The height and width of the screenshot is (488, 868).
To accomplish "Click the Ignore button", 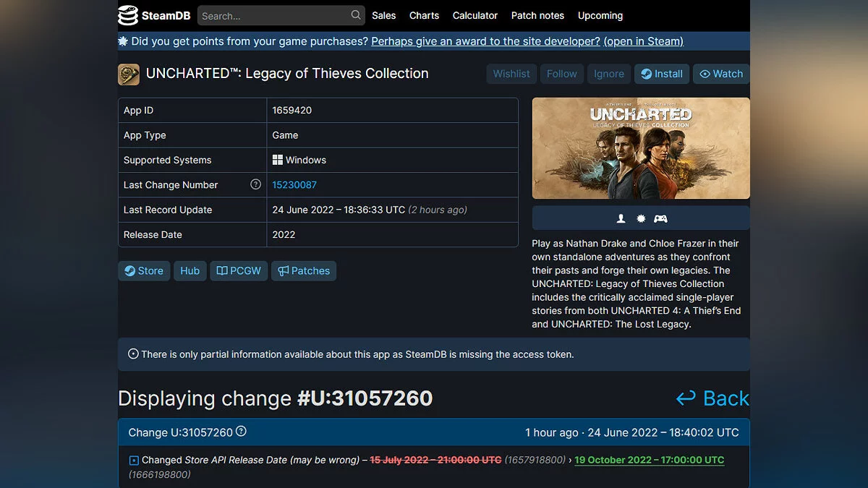I will [x=608, y=74].
